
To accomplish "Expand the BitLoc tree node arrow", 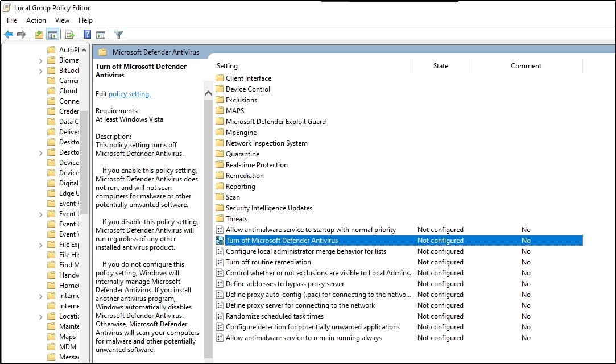I will [41, 71].
